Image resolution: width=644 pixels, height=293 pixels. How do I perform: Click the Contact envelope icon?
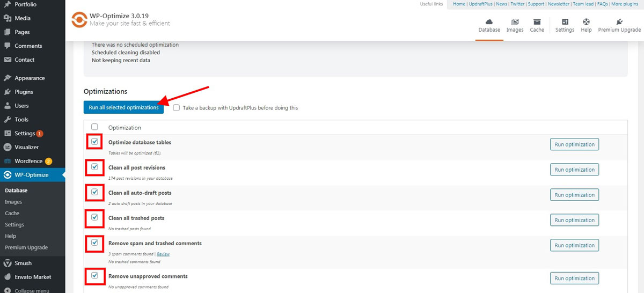click(x=8, y=60)
